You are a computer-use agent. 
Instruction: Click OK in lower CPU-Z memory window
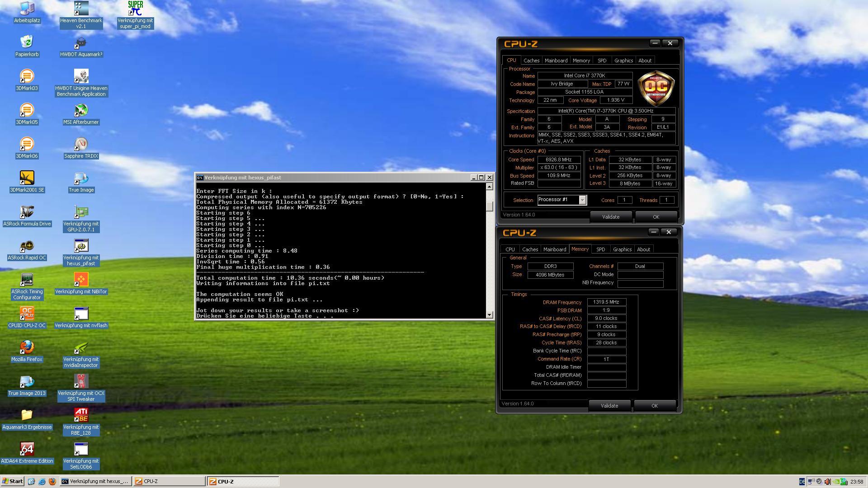654,406
